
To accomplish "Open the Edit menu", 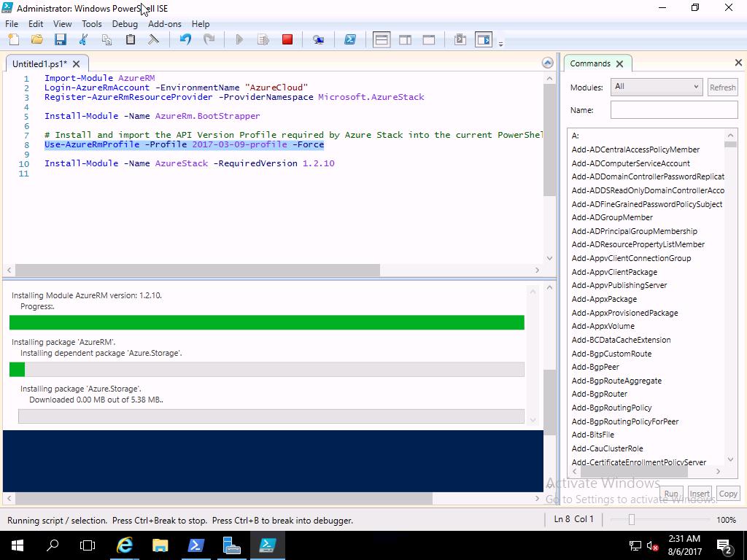I will click(x=36, y=24).
